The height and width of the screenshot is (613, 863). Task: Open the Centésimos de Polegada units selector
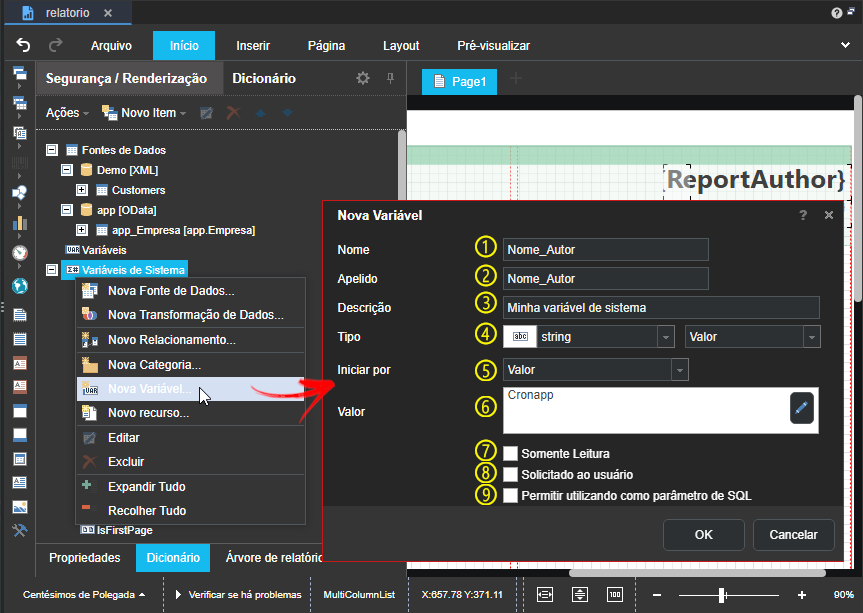pos(84,595)
